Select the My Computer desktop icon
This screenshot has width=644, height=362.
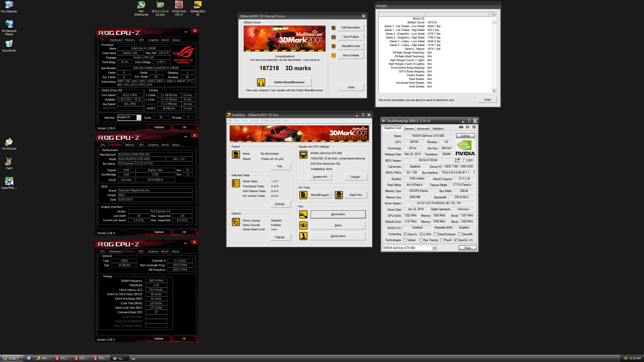9,7
